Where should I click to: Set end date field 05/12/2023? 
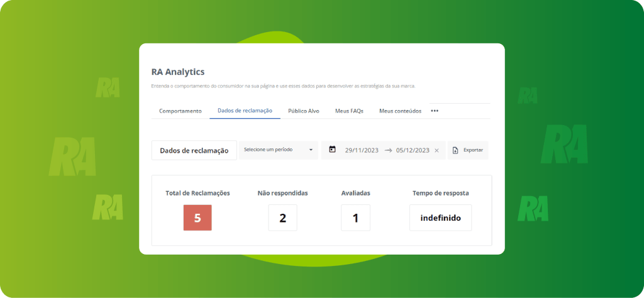click(413, 150)
